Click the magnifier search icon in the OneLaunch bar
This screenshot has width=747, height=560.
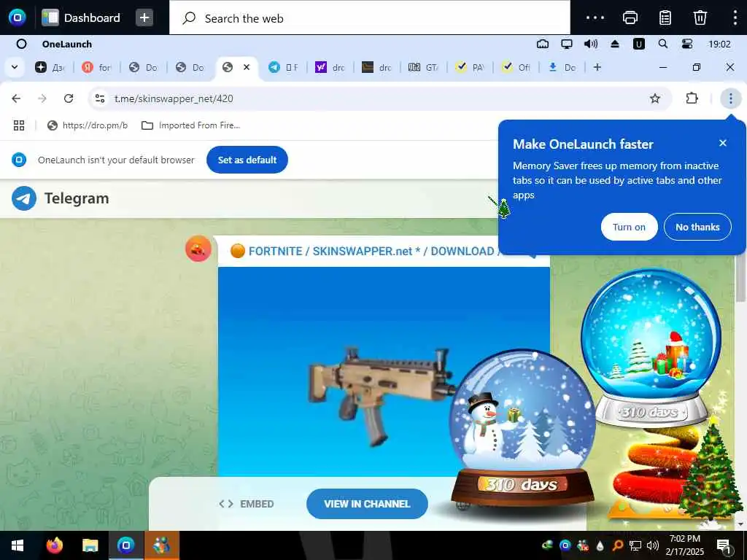[662, 44]
